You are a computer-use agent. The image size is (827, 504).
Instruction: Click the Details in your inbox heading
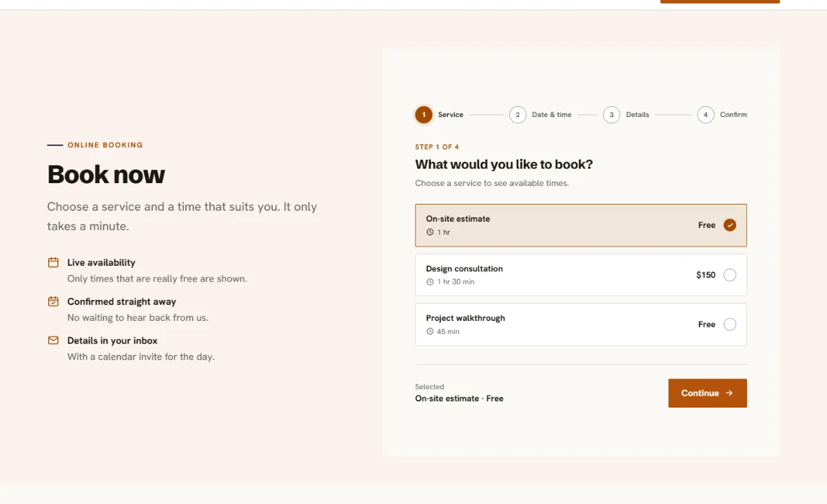click(112, 341)
